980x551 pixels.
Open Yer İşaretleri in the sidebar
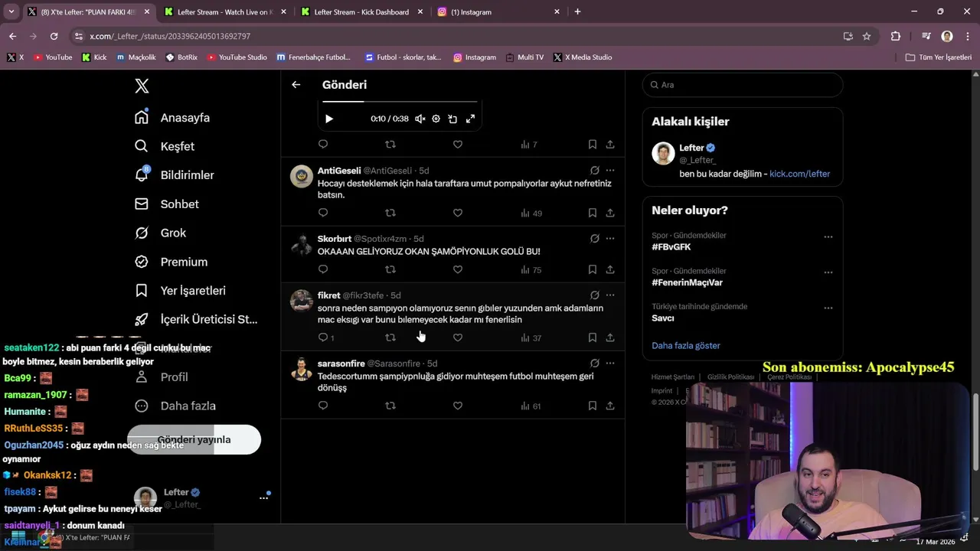point(180,291)
